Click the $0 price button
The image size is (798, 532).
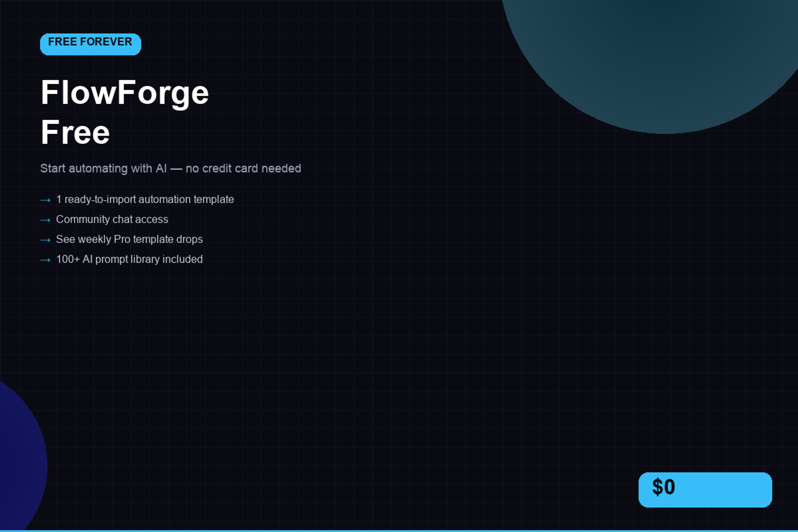pos(705,490)
